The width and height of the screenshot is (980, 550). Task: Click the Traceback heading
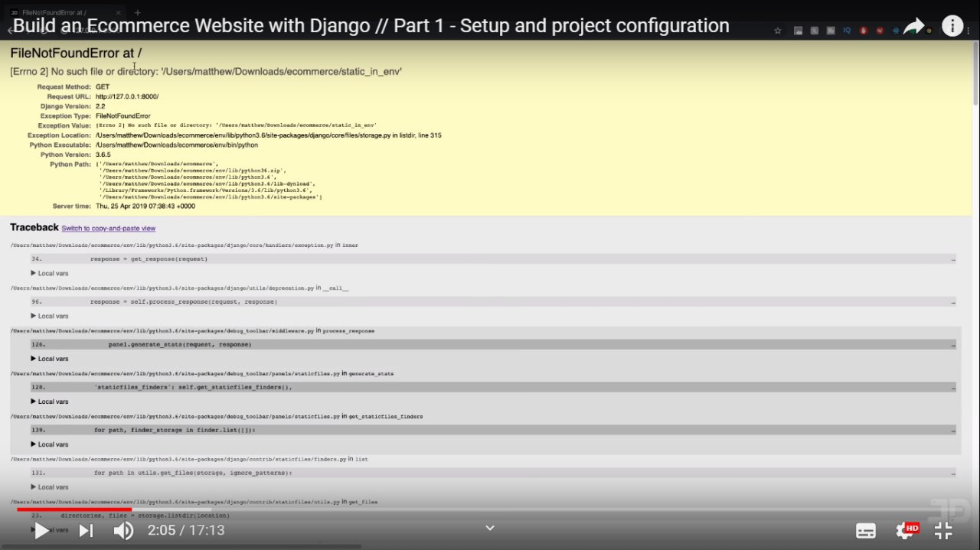point(34,227)
